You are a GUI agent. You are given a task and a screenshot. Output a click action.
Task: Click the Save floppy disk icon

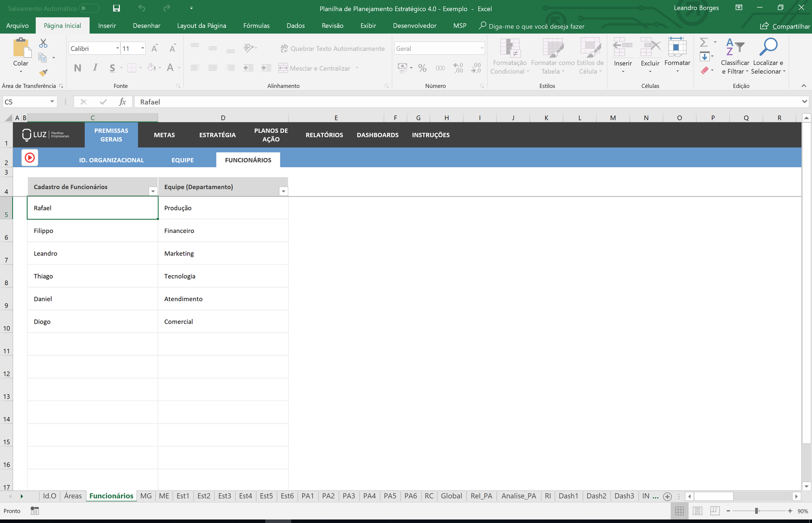click(116, 8)
